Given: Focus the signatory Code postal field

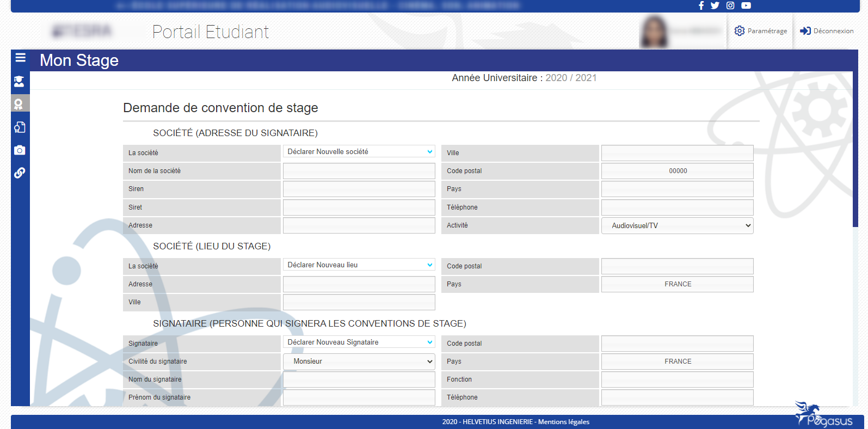Looking at the screenshot, I should point(678,344).
